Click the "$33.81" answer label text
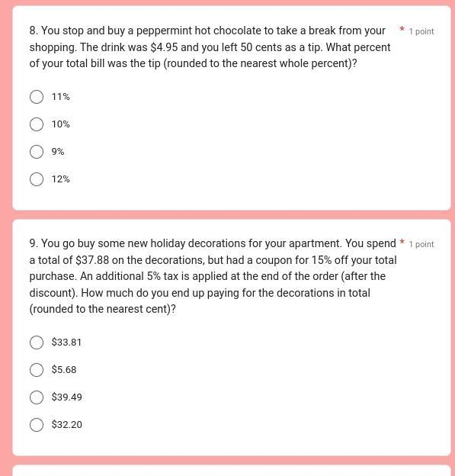The width and height of the screenshot is (455, 476). pos(66,343)
